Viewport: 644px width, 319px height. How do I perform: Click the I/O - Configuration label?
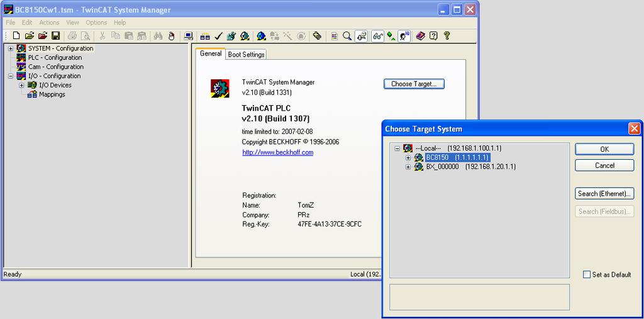coord(54,76)
